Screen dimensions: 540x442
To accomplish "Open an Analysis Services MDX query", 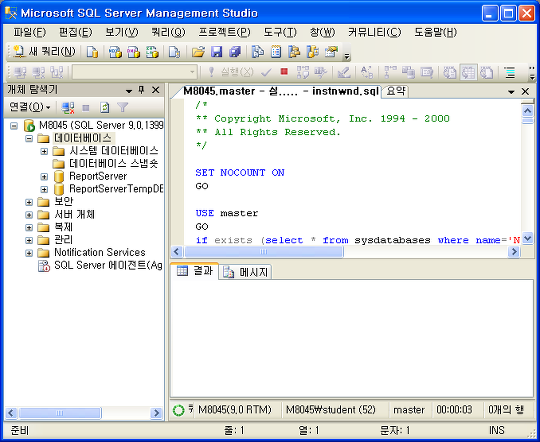I will tap(115, 52).
